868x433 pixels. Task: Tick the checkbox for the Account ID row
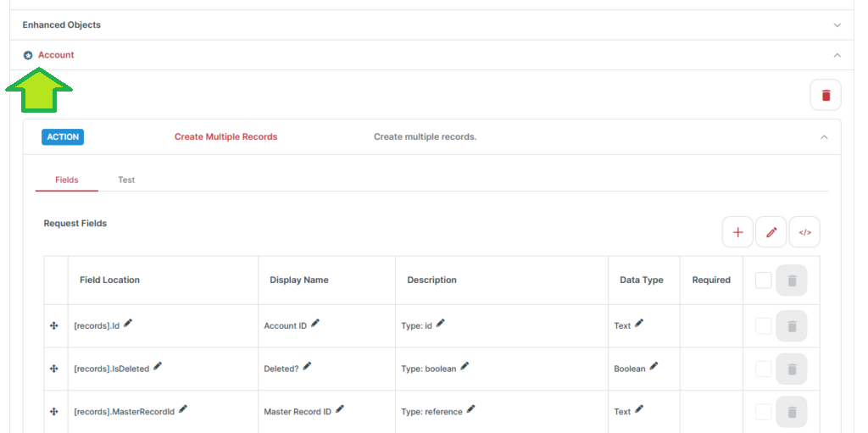tap(764, 326)
